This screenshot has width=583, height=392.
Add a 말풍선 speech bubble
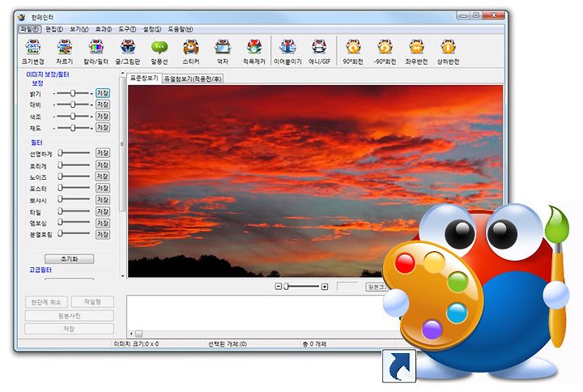click(x=160, y=52)
